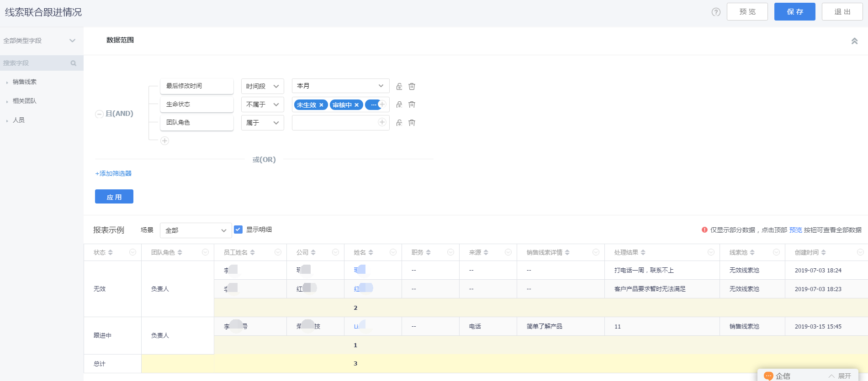Open name link in 2019-07-03 18:24 row
Viewport: 868px width, 381px height.
[360, 270]
